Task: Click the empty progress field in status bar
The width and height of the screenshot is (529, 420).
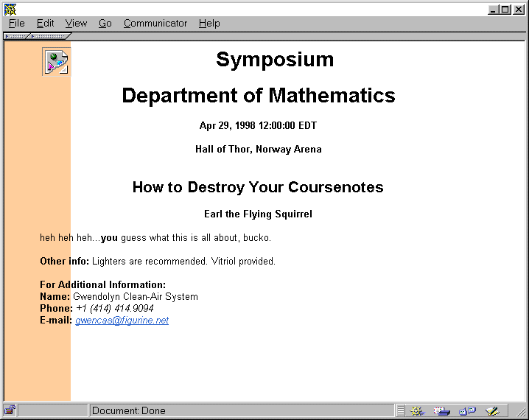Action: (52, 410)
